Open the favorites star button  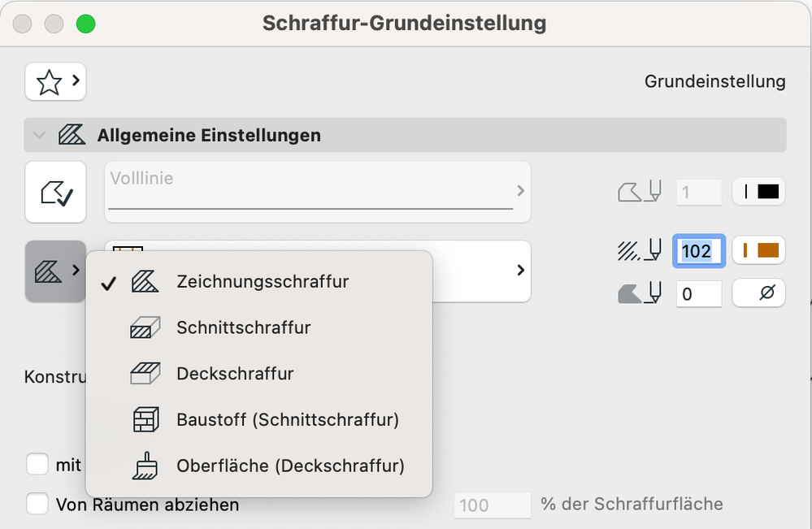(55, 82)
